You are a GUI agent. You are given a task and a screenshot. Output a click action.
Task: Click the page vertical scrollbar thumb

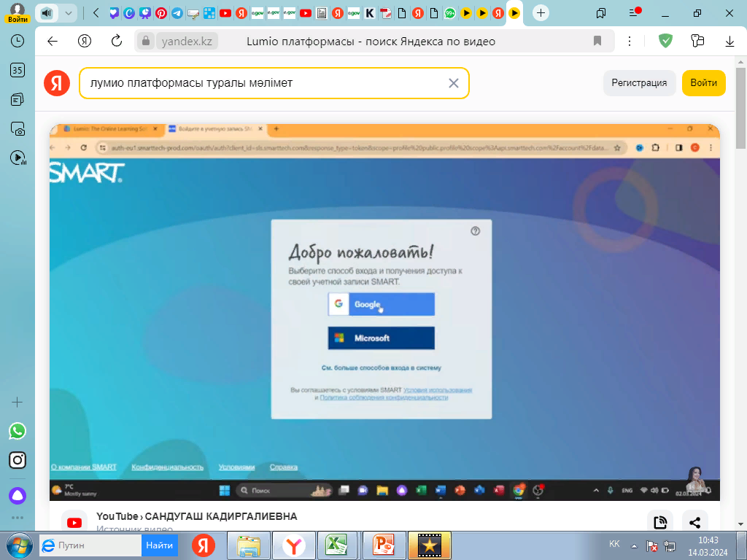coord(740,108)
